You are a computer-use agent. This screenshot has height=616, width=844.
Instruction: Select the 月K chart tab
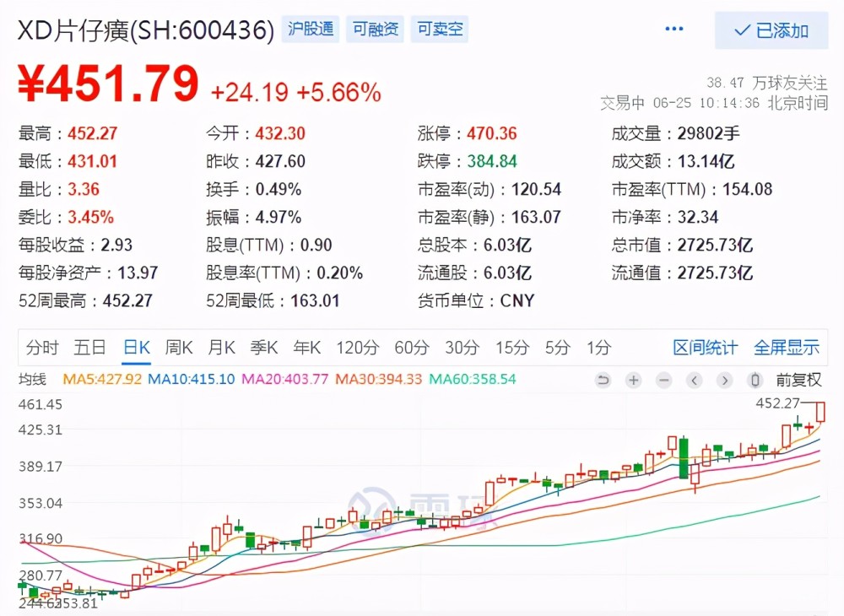pyautogui.click(x=221, y=348)
